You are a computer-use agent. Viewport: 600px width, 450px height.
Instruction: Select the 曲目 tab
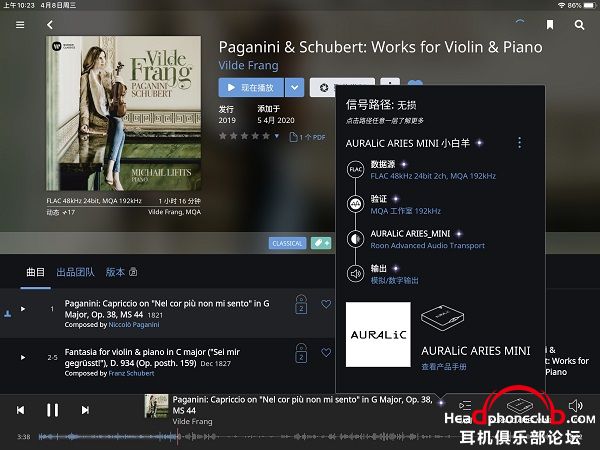click(x=36, y=272)
